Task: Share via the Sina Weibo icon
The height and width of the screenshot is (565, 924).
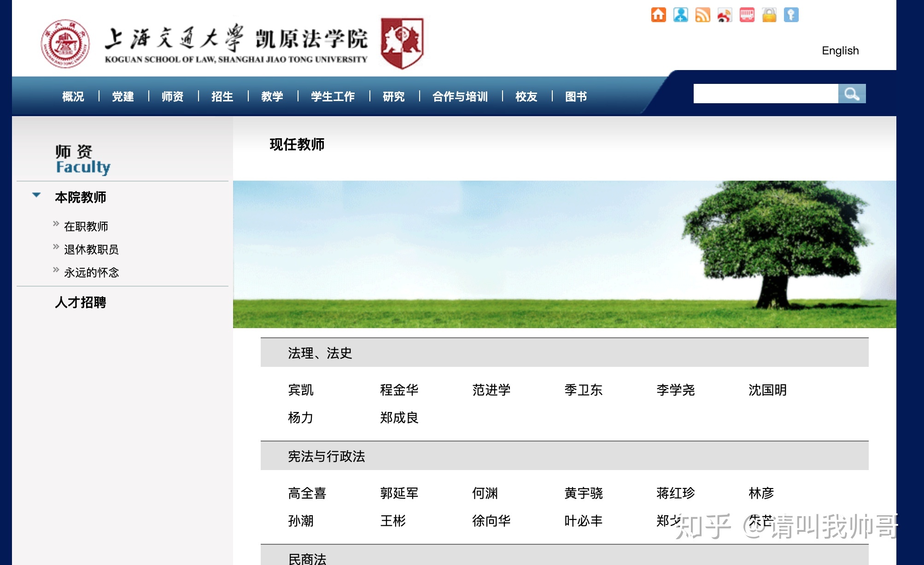Action: point(725,14)
